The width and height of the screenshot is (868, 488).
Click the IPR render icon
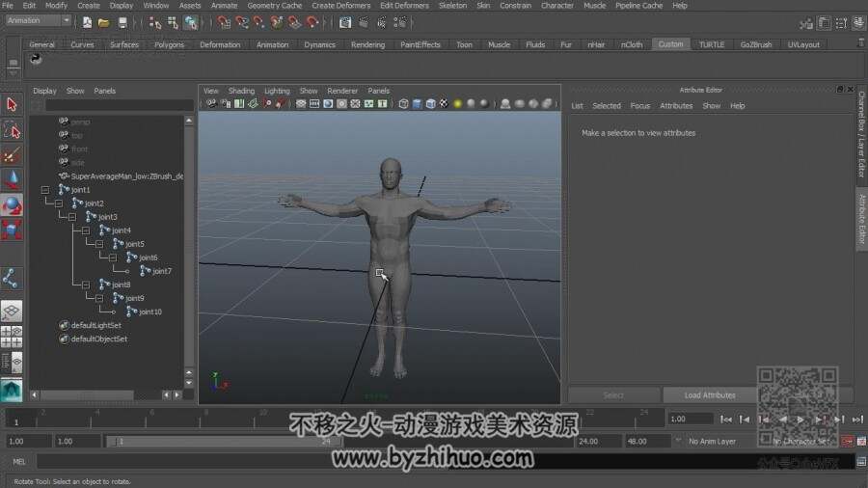381,23
